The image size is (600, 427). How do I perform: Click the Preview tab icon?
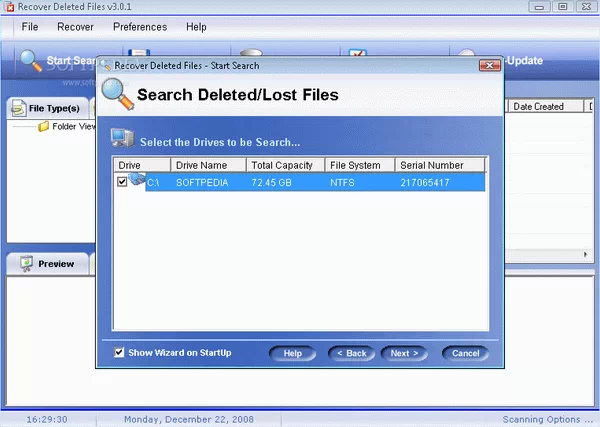coord(26,264)
